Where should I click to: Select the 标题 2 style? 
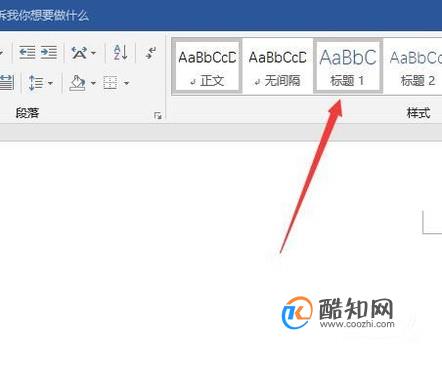[x=413, y=66]
